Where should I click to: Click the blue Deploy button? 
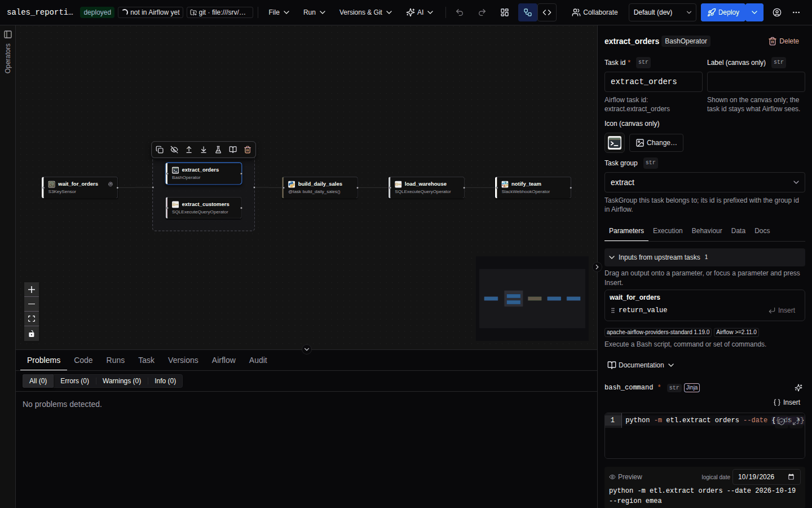pos(723,12)
